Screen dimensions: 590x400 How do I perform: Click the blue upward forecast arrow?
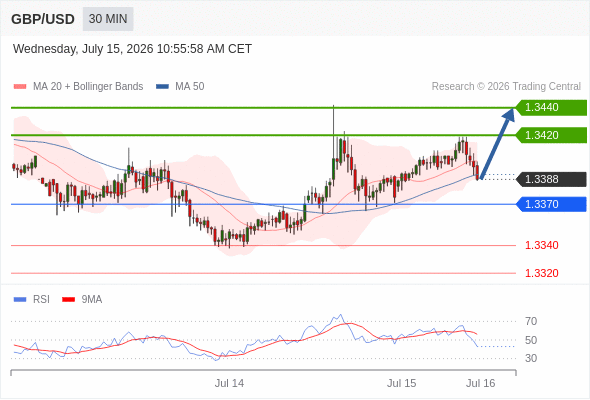pyautogui.click(x=497, y=143)
